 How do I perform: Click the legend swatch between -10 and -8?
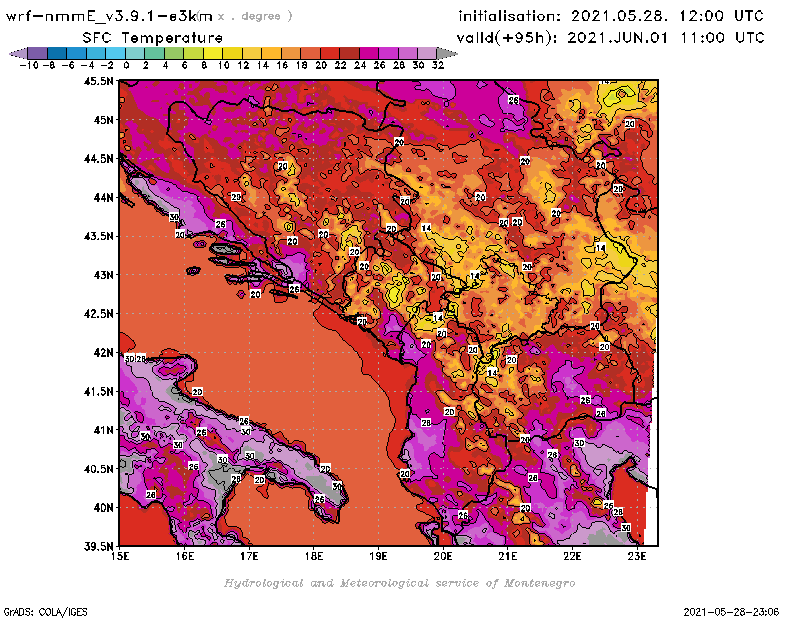click(x=37, y=53)
